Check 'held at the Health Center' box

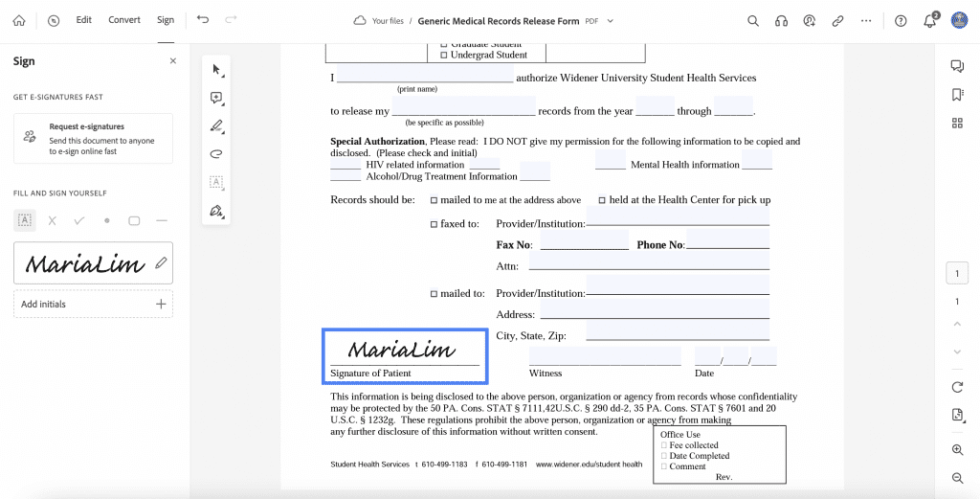point(603,201)
